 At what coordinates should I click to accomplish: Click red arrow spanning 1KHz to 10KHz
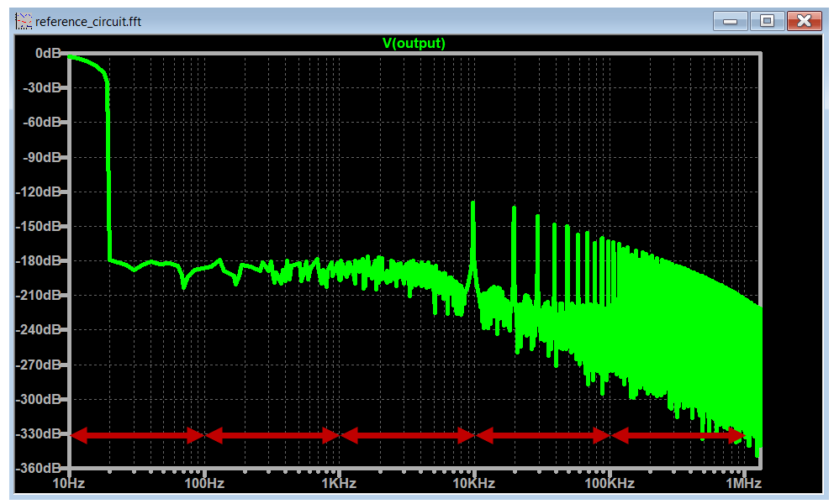406,435
